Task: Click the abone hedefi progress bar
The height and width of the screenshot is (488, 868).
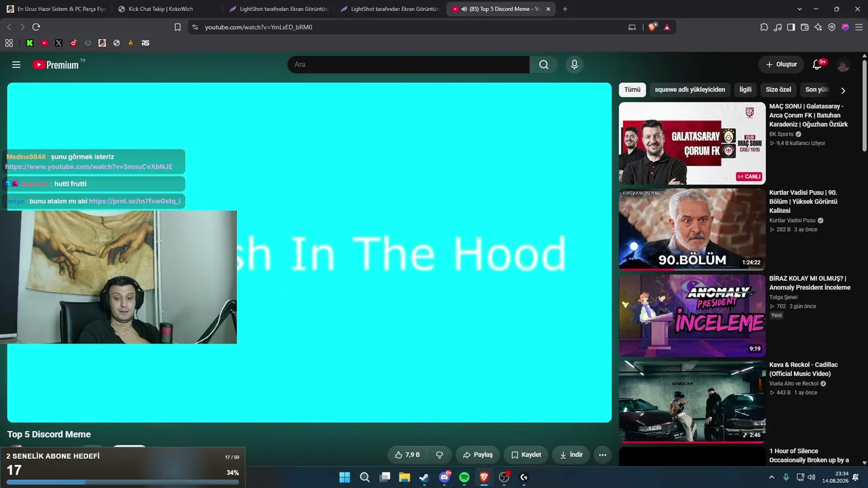Action: (123, 482)
